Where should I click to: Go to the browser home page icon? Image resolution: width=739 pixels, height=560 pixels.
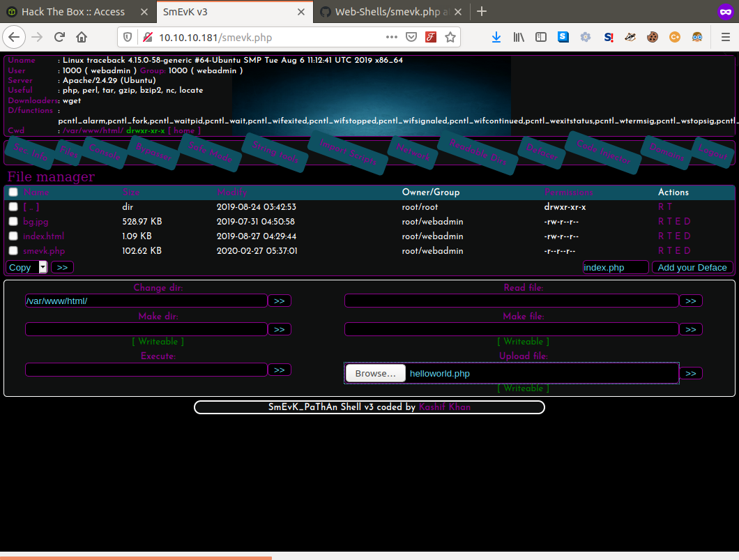tap(82, 37)
